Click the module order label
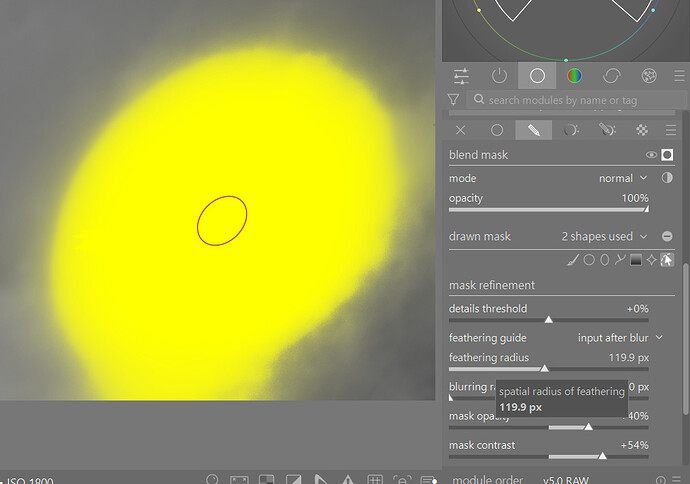This screenshot has height=484, width=690. (488, 479)
